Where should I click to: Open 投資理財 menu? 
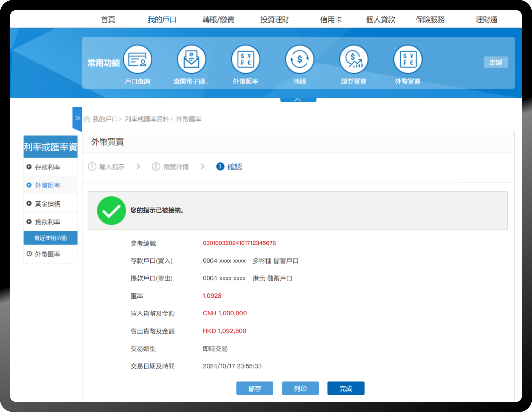tap(275, 20)
